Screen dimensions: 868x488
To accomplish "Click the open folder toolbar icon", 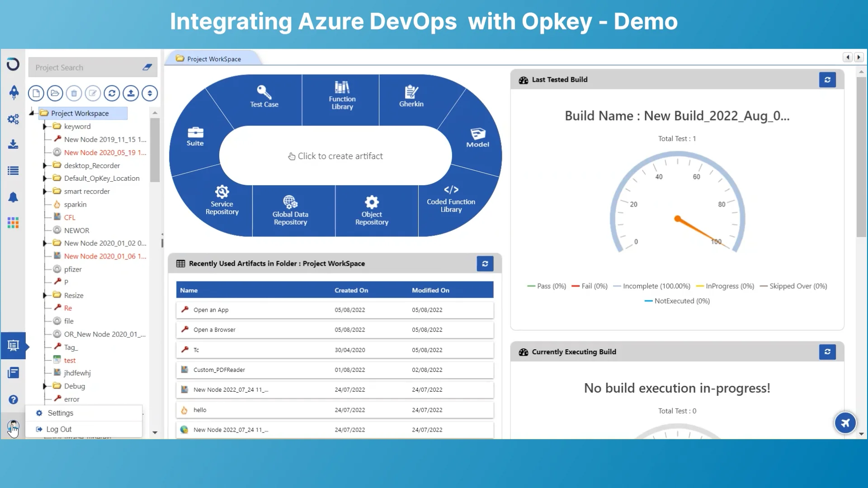I will click(55, 94).
